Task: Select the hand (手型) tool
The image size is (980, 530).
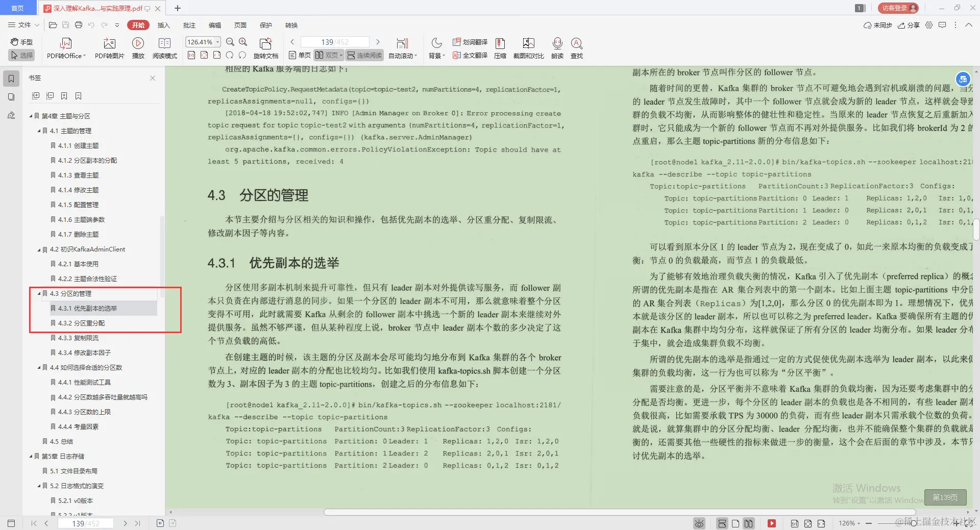Action: click(x=21, y=42)
